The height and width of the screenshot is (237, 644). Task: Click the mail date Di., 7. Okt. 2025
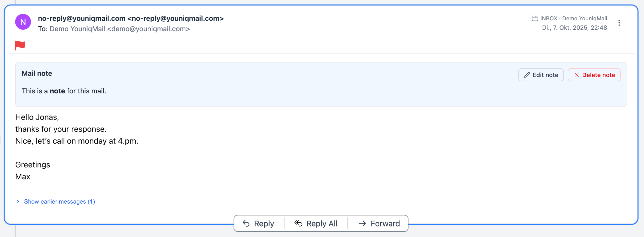coord(574,28)
